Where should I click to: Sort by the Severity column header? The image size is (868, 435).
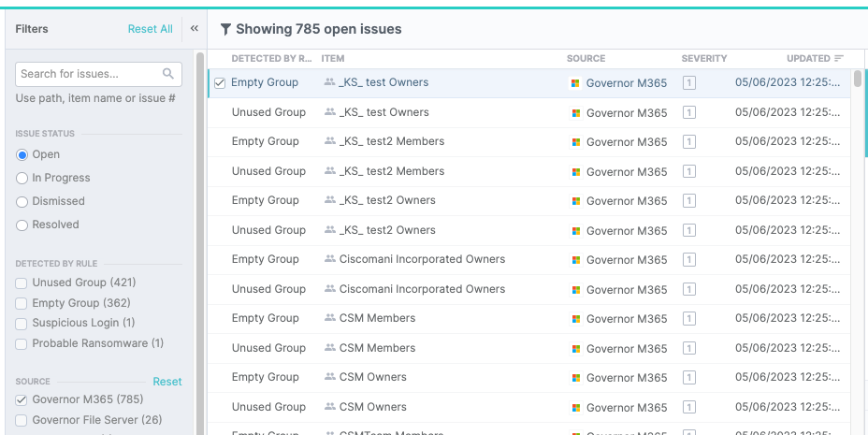[x=702, y=59]
